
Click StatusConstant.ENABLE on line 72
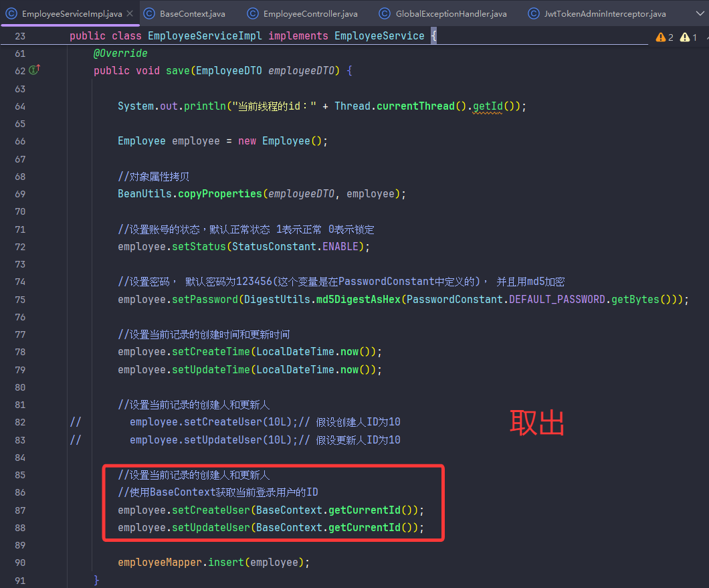point(295,247)
